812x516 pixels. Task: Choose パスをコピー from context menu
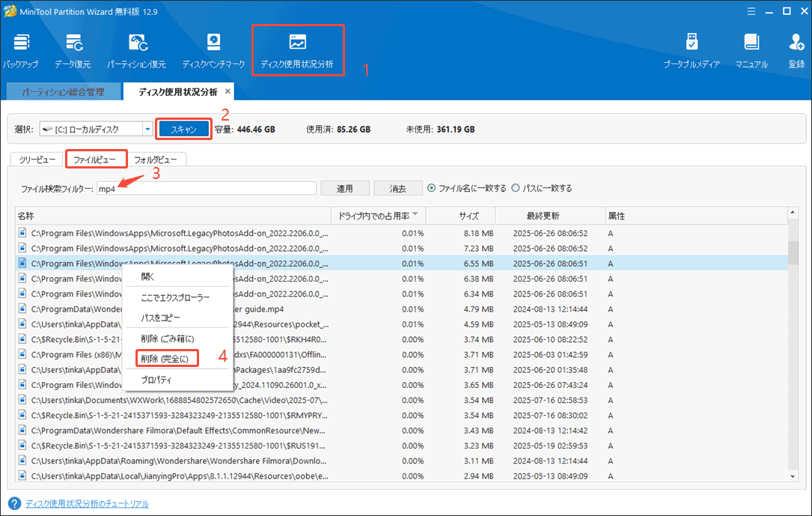click(x=177, y=318)
